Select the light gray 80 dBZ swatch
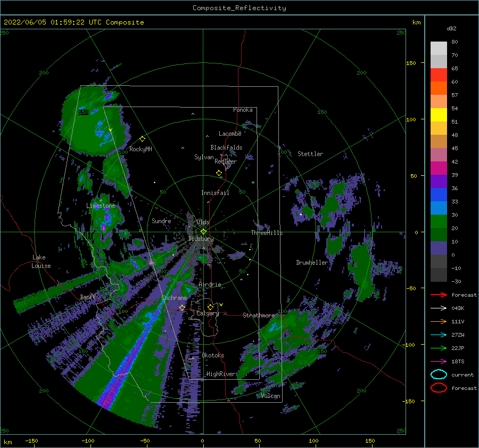Screen dimensions: 479x448 click(x=439, y=48)
